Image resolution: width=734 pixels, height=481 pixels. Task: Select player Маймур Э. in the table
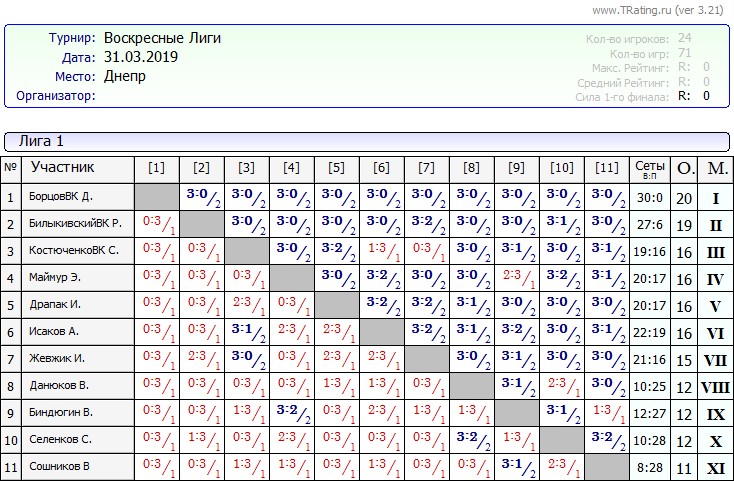pyautogui.click(x=56, y=278)
